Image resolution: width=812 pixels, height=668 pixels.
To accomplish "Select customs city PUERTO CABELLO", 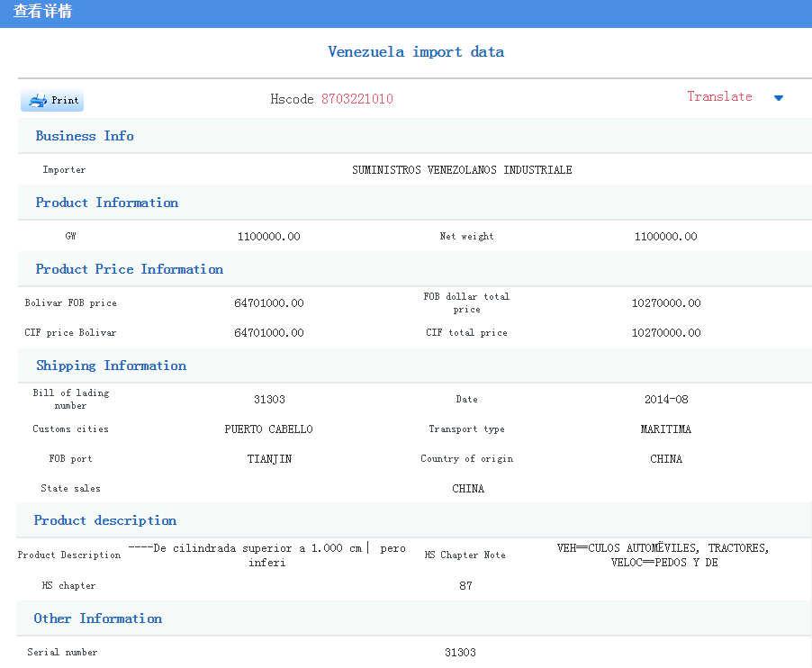I will click(x=269, y=429).
